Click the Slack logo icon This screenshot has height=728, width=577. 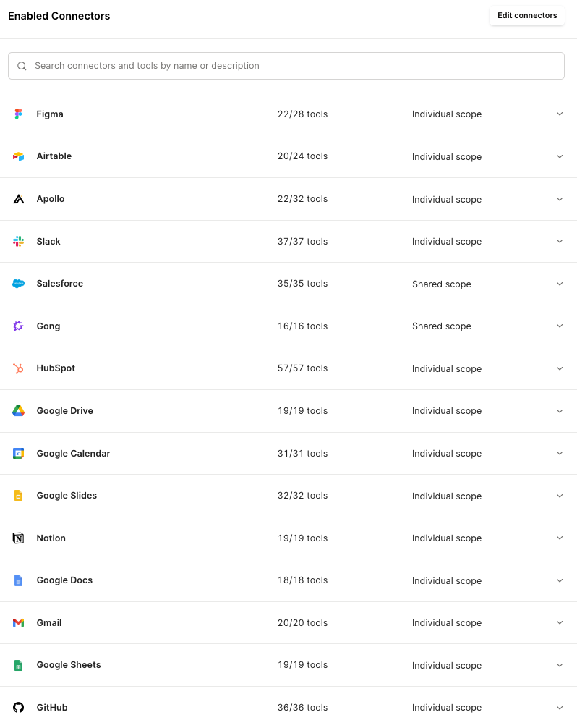18,242
